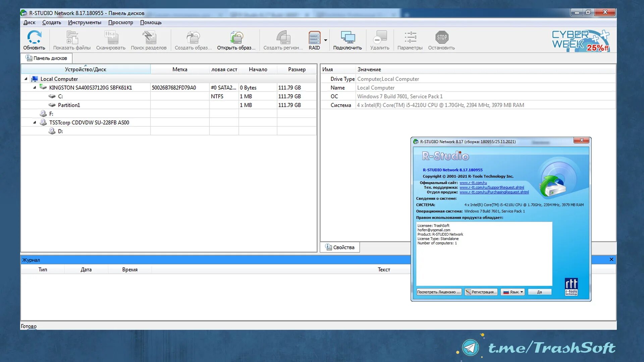Select the #0 SATA2... cell of KINGSTON
This screenshot has height=362, width=644.
[224, 87]
